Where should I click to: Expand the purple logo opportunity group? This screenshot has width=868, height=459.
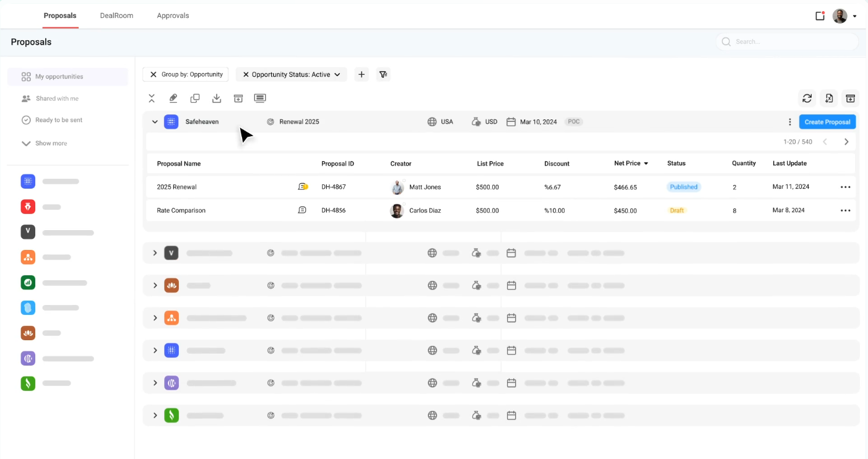(x=155, y=383)
